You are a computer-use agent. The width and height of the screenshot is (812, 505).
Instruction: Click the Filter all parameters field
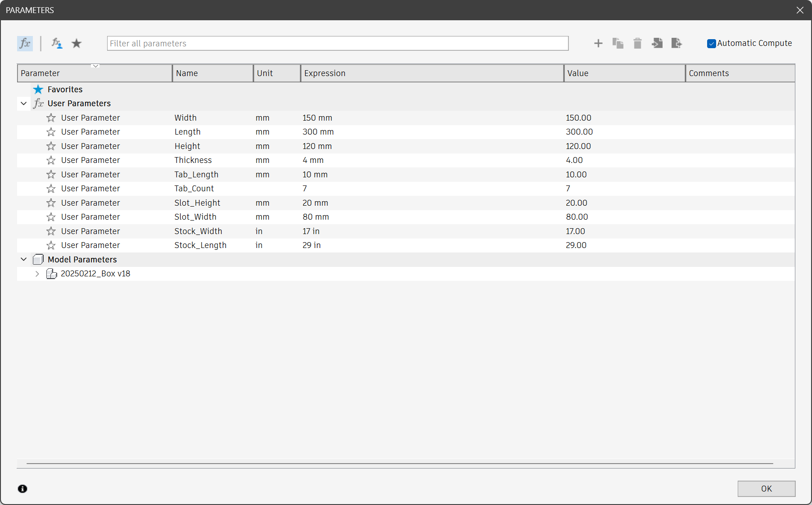pos(338,44)
